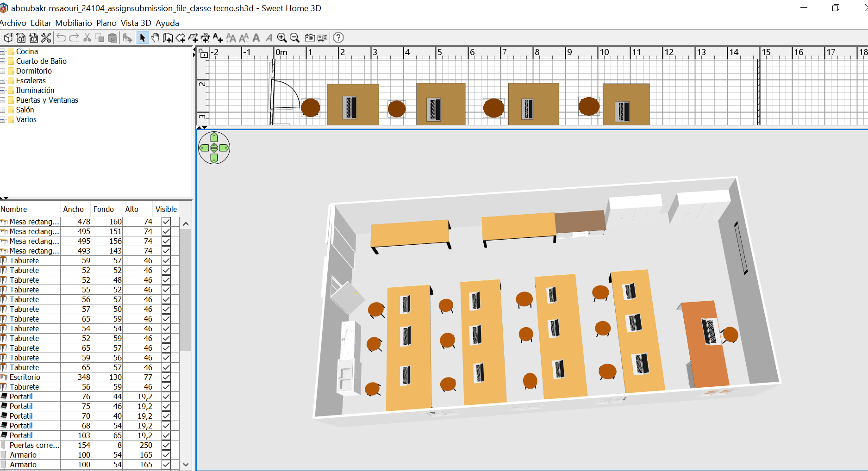Open the Mobiliario menu

pyautogui.click(x=74, y=23)
